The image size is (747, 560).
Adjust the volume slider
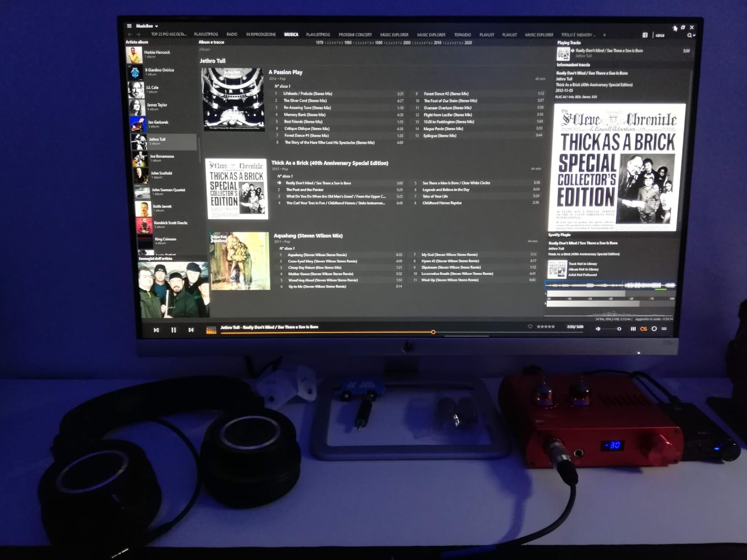click(x=612, y=329)
